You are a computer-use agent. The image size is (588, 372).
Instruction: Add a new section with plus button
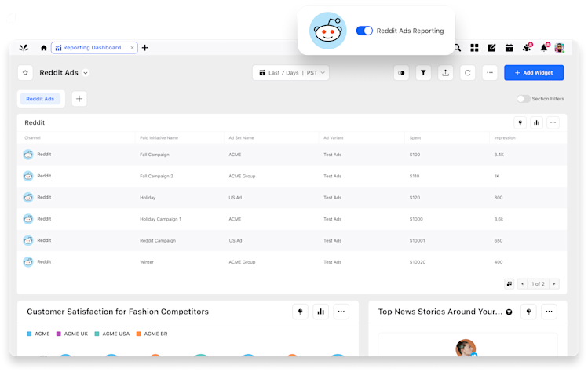coord(79,99)
